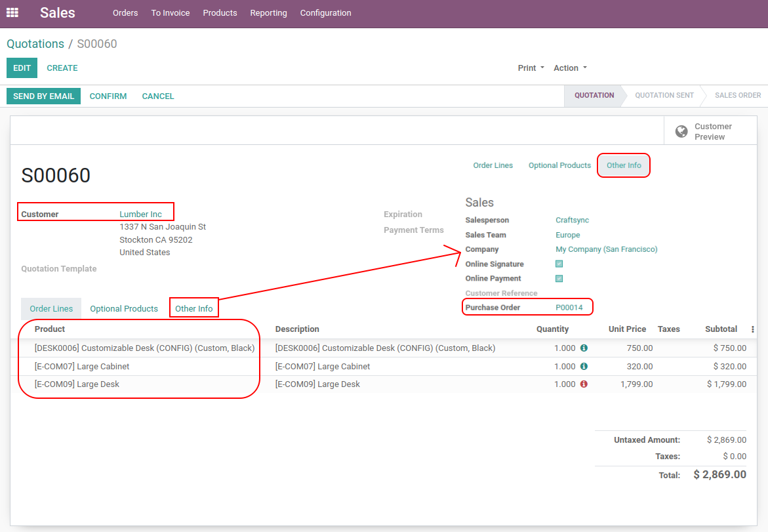768x532 pixels.
Task: Open the Reporting menu
Action: [x=268, y=13]
